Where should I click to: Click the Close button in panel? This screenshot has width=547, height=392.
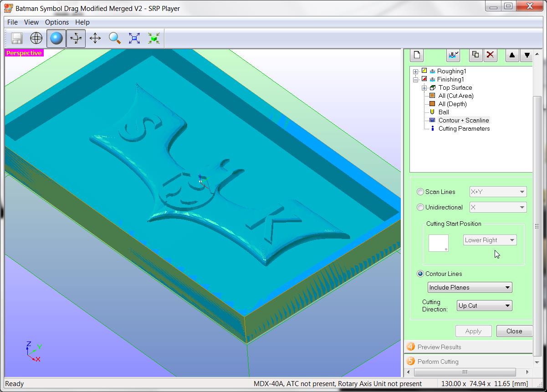[x=514, y=331]
